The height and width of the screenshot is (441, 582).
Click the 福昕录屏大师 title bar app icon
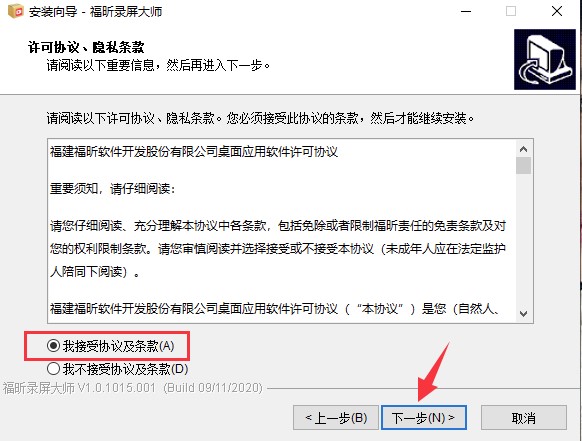click(16, 11)
